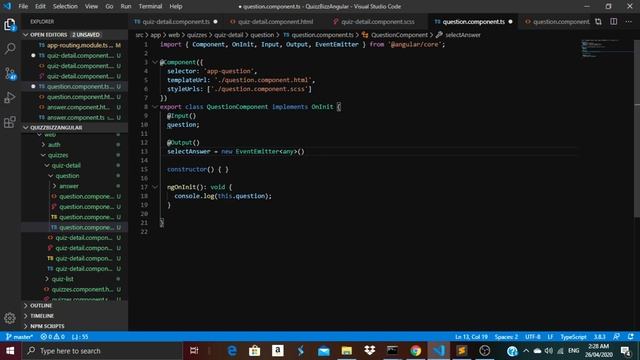Fold the QuestionComponent class at line 8
Screen dimensions: 640x360
coord(155,107)
